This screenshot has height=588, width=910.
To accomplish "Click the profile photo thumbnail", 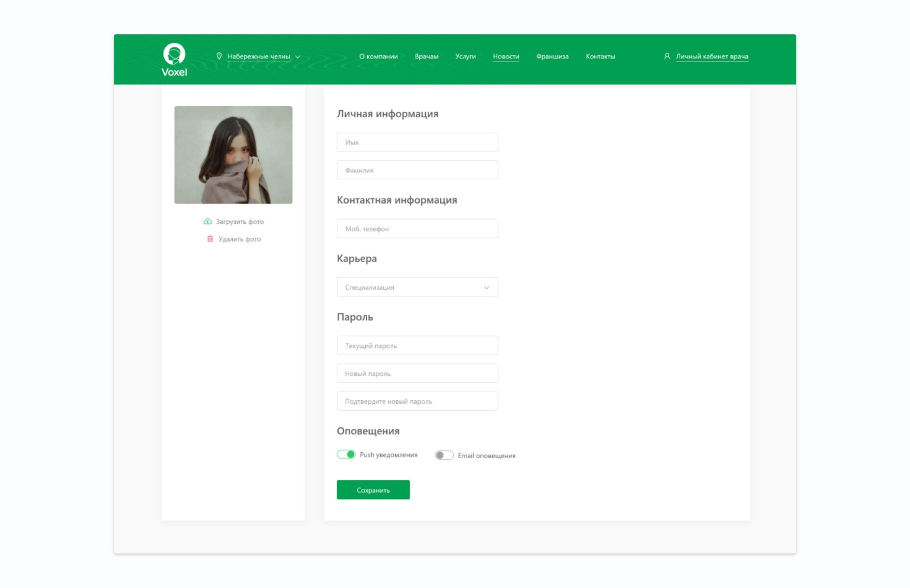I will (233, 155).
